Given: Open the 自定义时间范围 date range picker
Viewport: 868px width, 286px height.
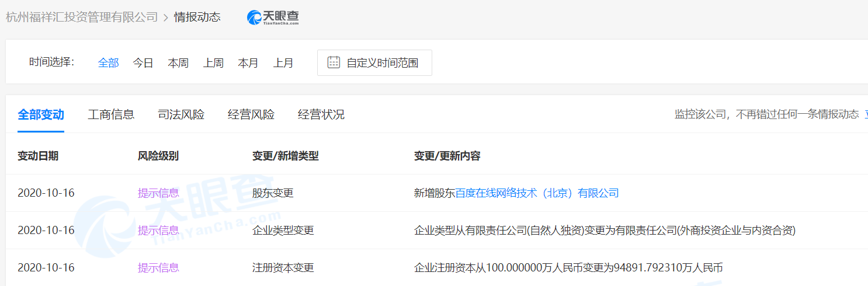Looking at the screenshot, I should coord(374,63).
